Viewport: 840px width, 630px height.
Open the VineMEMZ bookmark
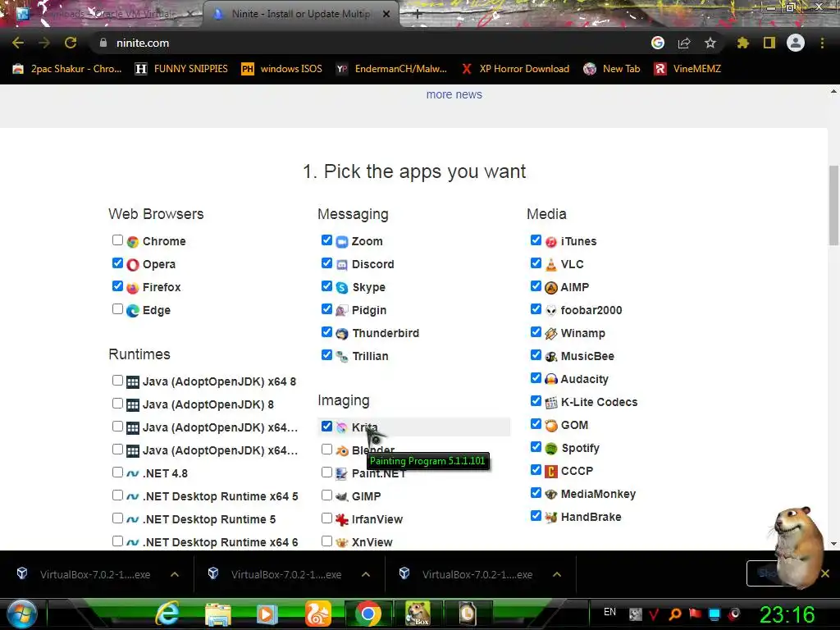[688, 69]
